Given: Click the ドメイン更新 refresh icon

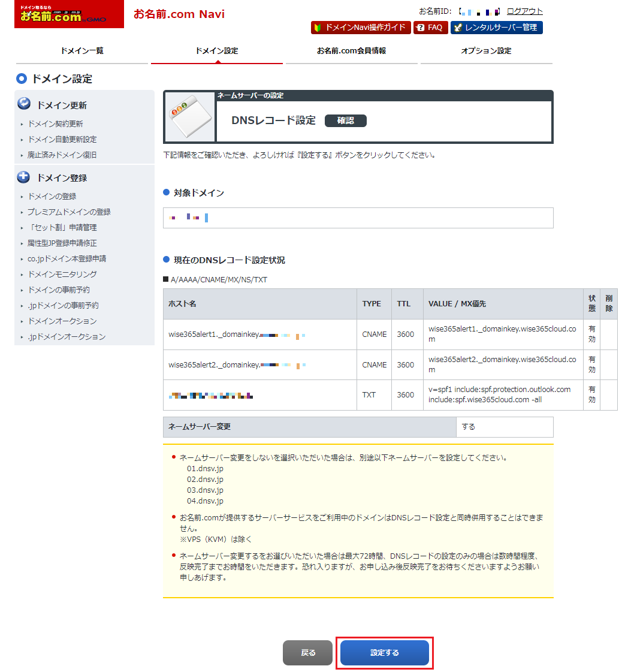Looking at the screenshot, I should coord(24,104).
